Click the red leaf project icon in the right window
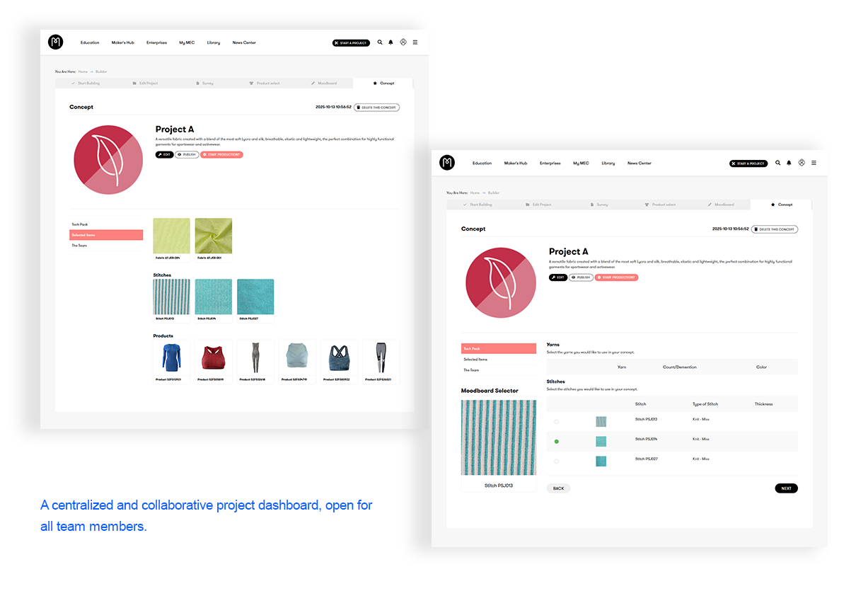 click(x=499, y=282)
